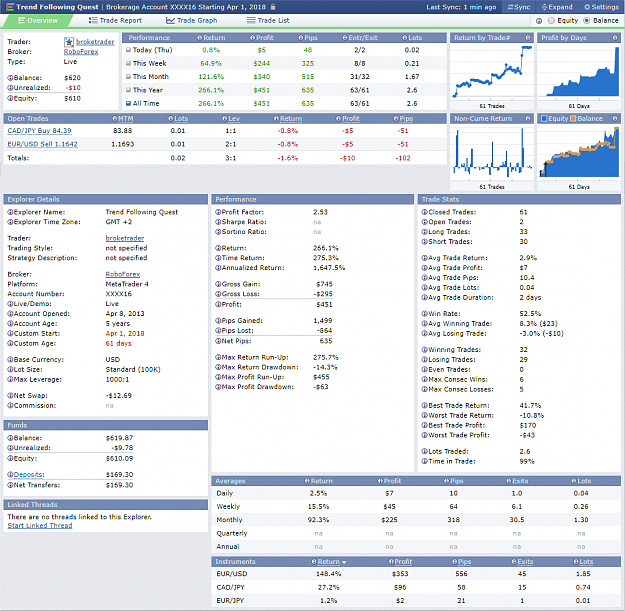Open the Trade List tab
The width and height of the screenshot is (625, 611).
pyautogui.click(x=268, y=21)
